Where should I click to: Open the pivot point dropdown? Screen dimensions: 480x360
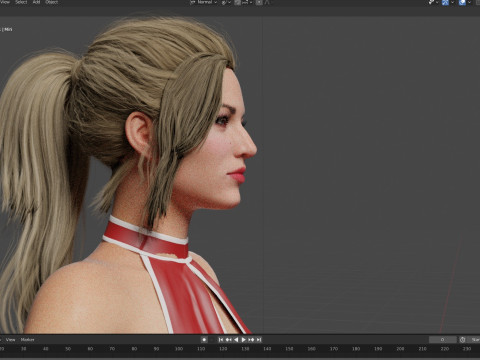pyautogui.click(x=226, y=2)
